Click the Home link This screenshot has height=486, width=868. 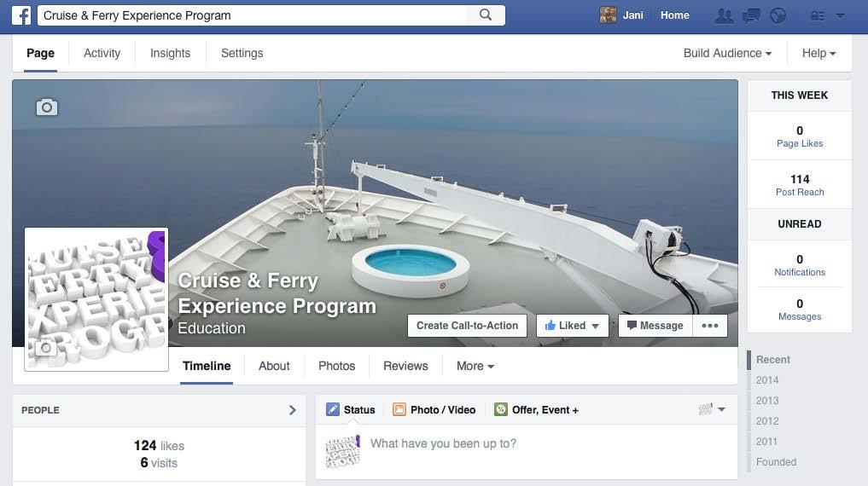point(674,15)
